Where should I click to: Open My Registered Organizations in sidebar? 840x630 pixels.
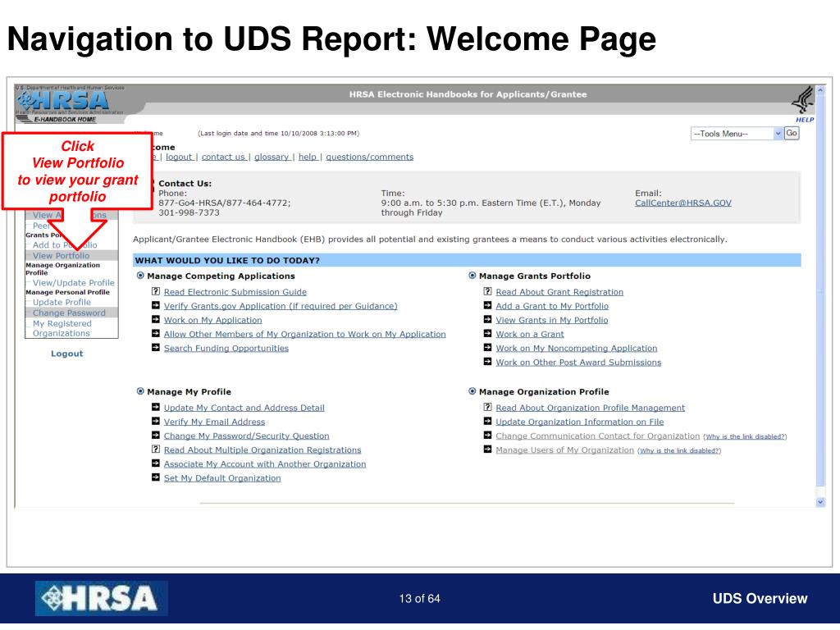[62, 328]
